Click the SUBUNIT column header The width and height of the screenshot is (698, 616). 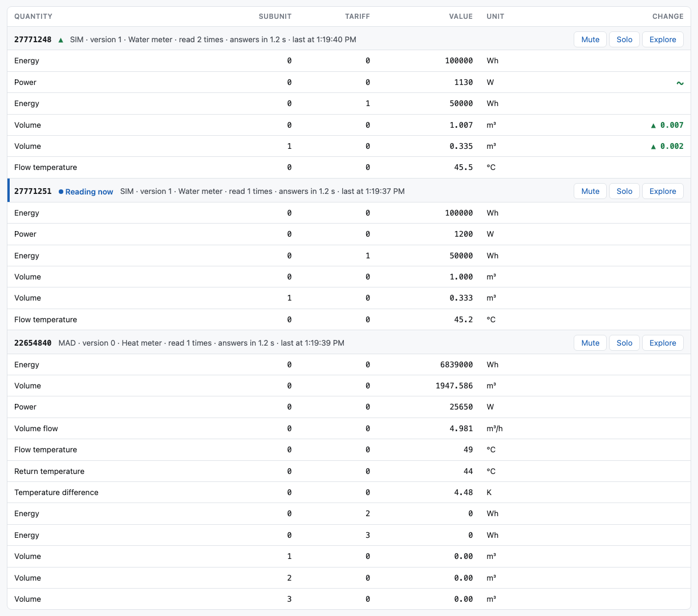point(275,17)
